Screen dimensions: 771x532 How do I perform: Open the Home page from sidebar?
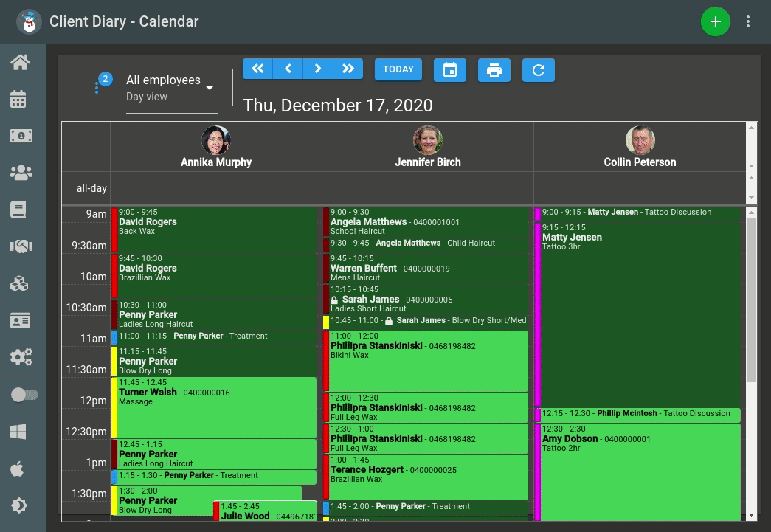(x=21, y=63)
